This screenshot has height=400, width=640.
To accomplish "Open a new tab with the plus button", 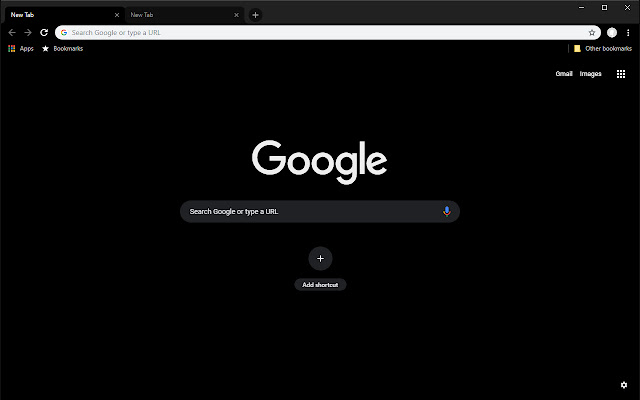I will coord(255,15).
